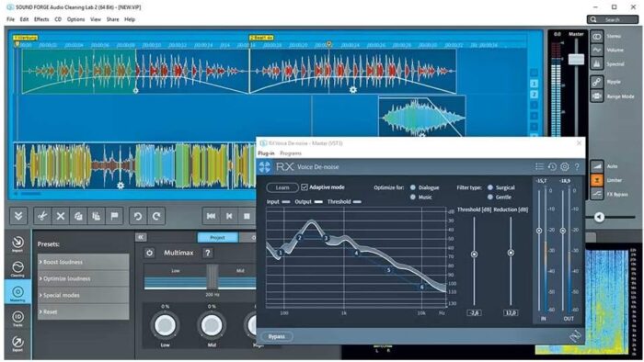Viewport: 644px width, 362px height.
Task: Open the Plug-in menu in RX window
Action: [266, 153]
